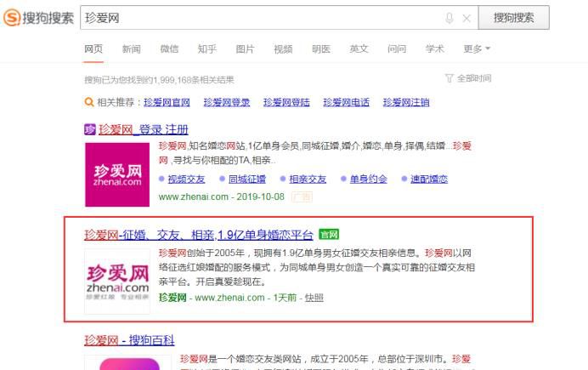This screenshot has height=370, width=588.
Task: Click the 广告 ad label
Action: (302, 196)
